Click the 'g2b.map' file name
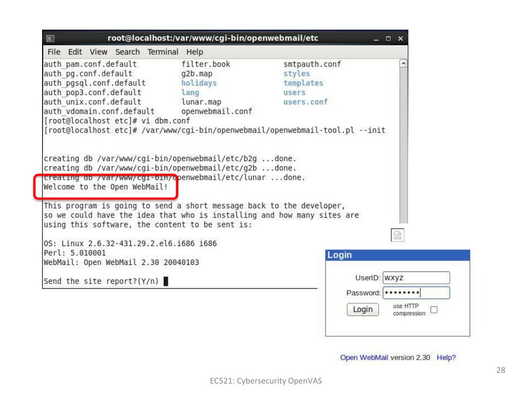The image size is (532, 399). (x=197, y=74)
